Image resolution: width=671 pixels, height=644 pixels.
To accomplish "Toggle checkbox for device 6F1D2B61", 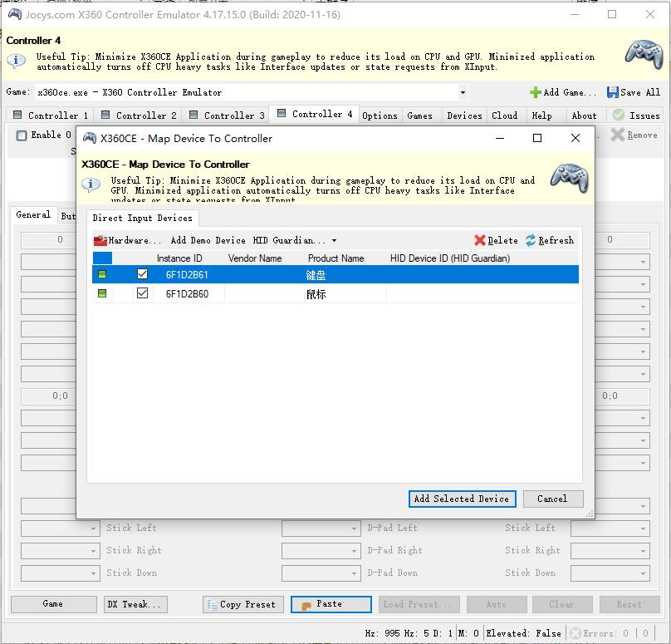I will tap(143, 274).
